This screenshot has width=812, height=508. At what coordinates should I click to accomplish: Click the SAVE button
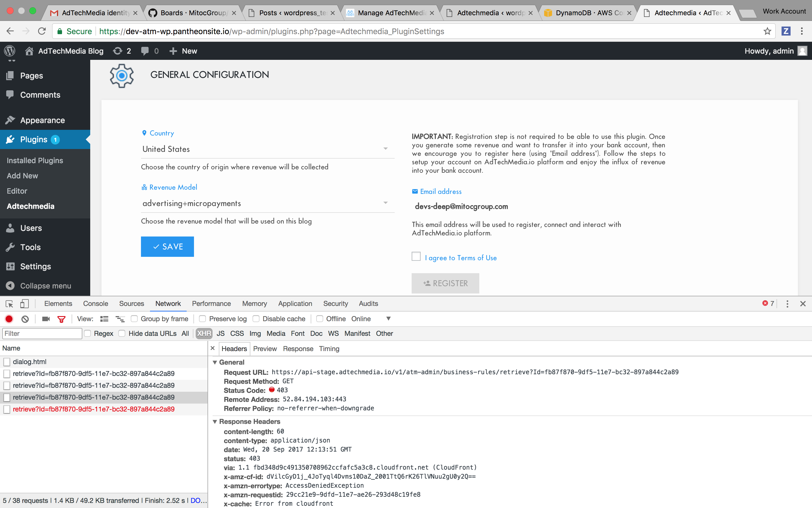click(167, 247)
